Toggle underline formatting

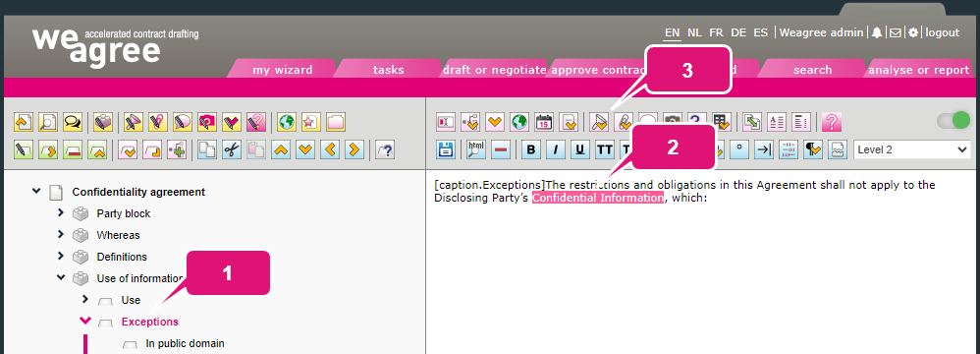click(580, 149)
